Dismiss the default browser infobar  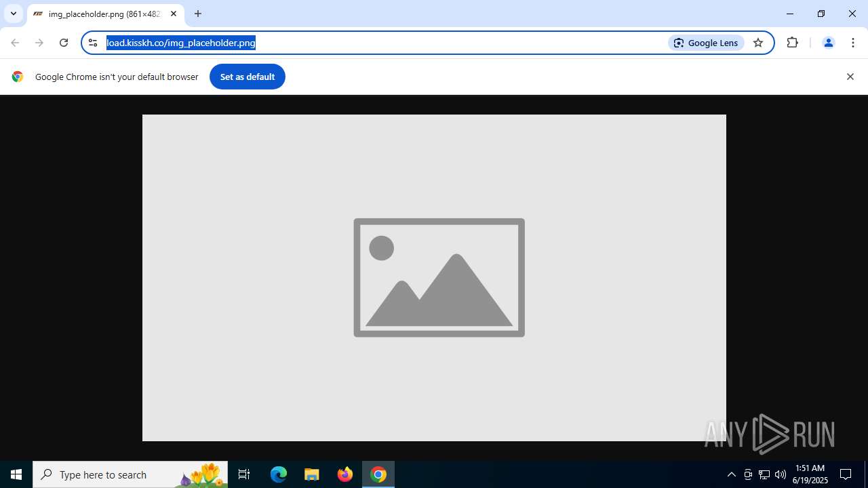(x=850, y=77)
